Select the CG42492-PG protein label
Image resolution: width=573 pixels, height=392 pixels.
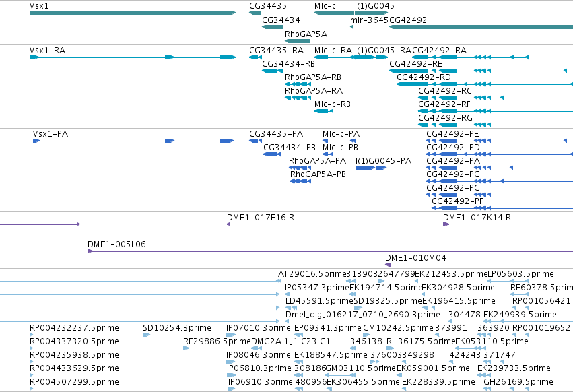tap(453, 188)
